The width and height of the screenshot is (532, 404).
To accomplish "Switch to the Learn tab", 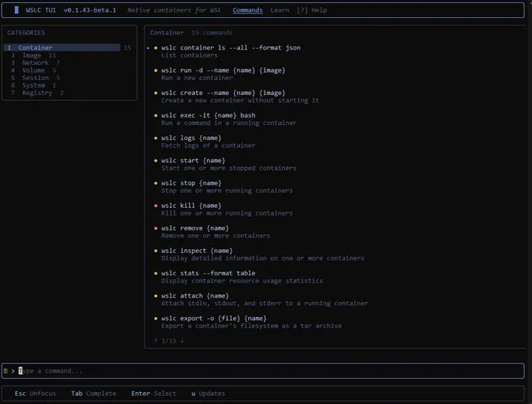I will coord(280,10).
